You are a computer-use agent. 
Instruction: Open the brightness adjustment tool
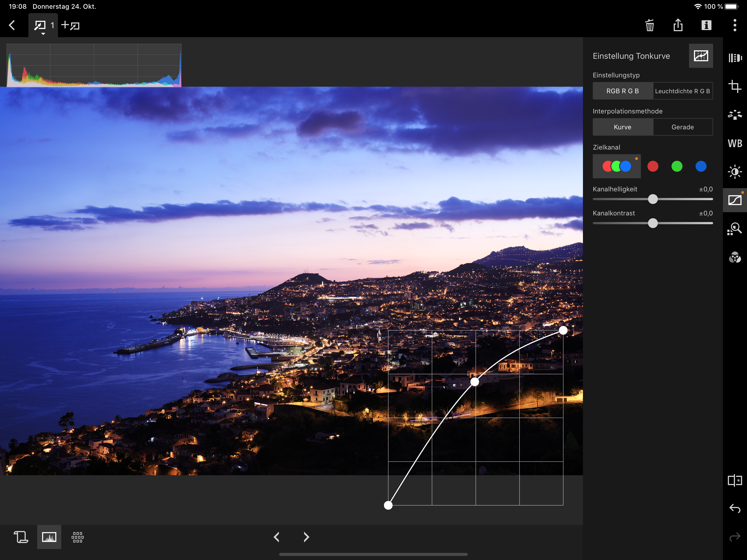(734, 171)
